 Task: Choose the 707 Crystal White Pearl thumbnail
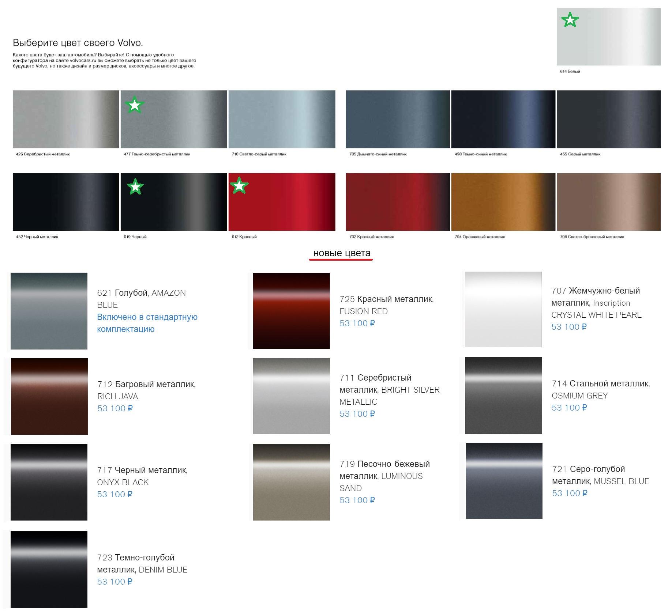[x=503, y=309]
